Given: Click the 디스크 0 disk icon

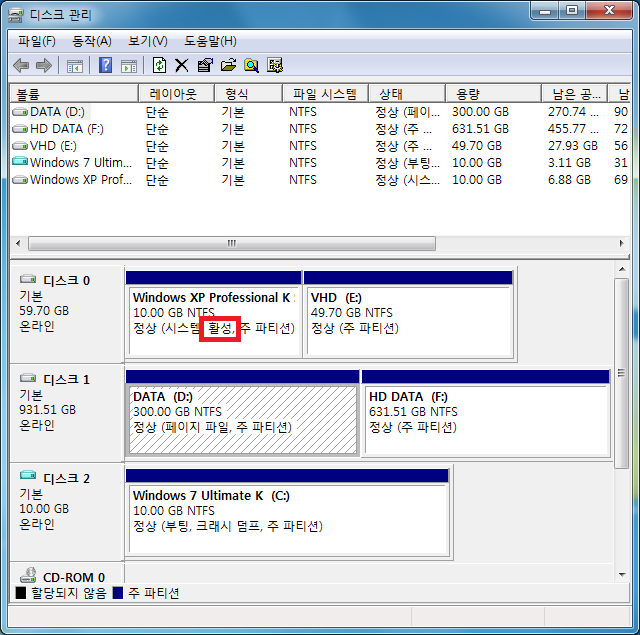Looking at the screenshot, I should (28, 279).
